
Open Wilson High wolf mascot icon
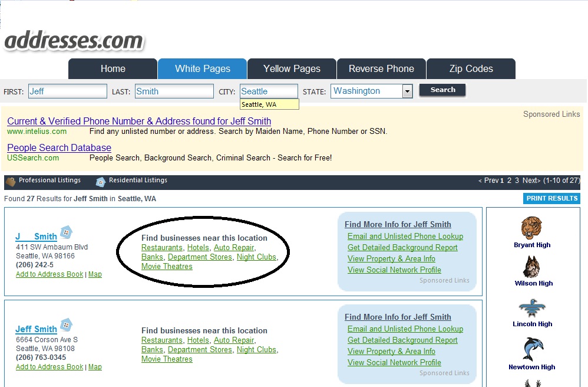point(532,267)
